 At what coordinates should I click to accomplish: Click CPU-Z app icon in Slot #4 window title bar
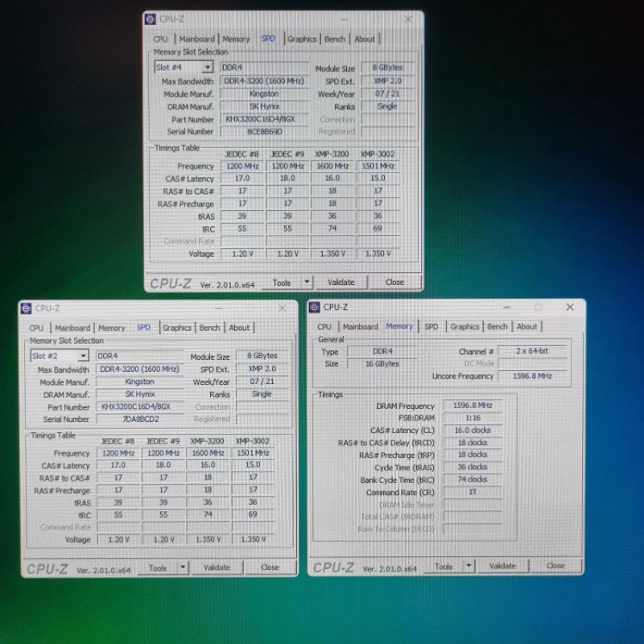(151, 19)
